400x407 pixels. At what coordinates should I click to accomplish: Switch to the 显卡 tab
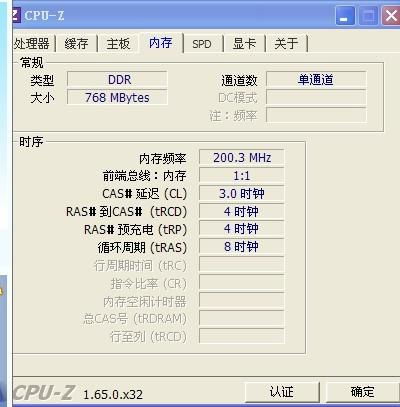point(244,44)
